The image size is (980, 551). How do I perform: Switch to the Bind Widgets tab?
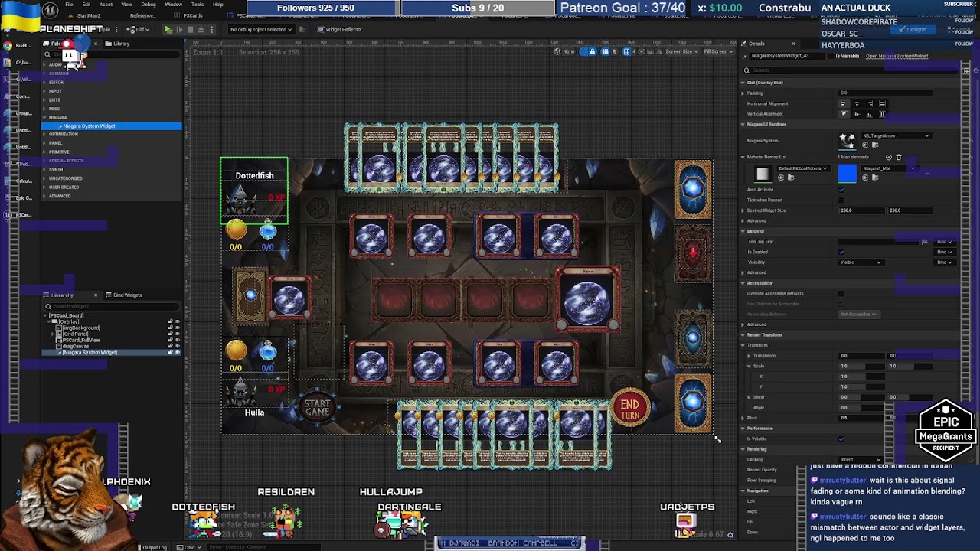click(123, 295)
